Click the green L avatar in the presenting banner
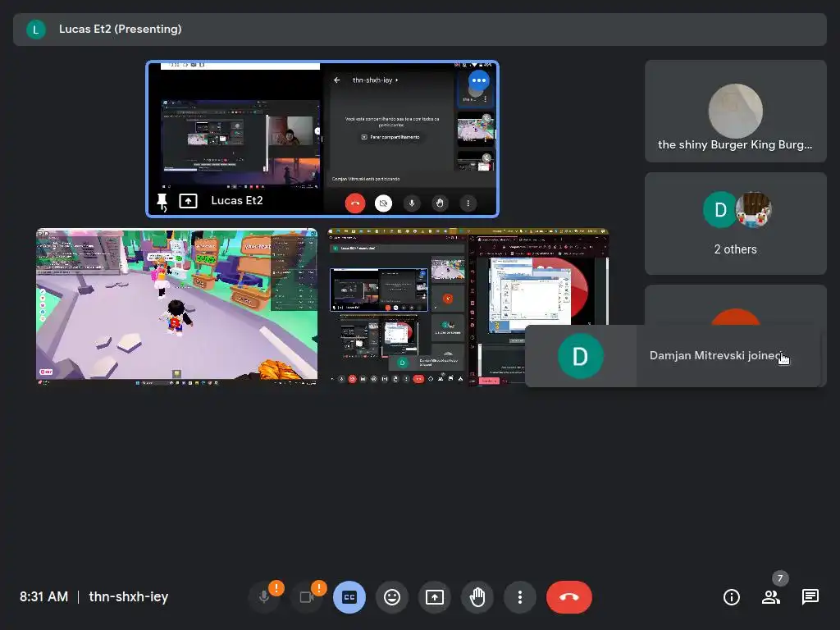The height and width of the screenshot is (630, 840). tap(36, 30)
